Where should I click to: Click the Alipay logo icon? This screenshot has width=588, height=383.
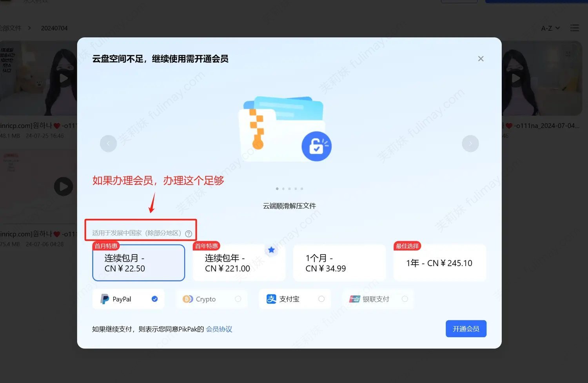271,299
